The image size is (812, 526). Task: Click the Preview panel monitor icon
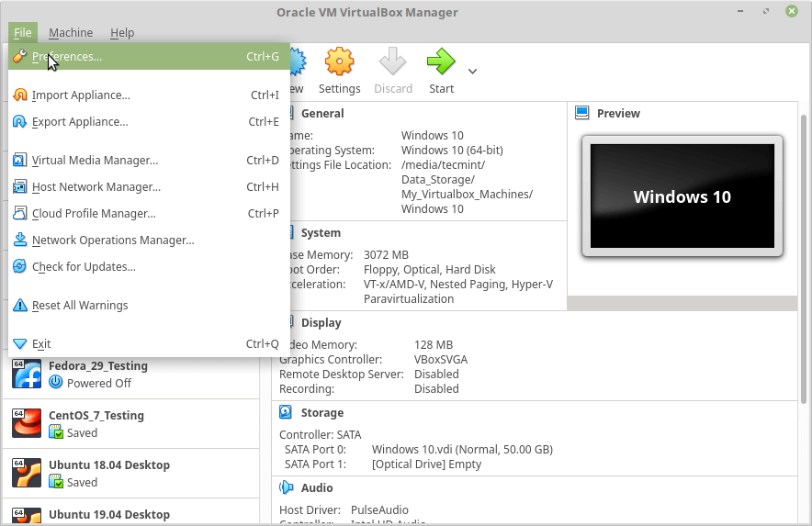[581, 113]
